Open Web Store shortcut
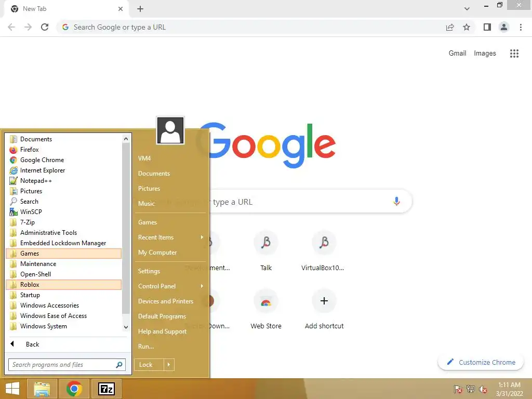The width and height of the screenshot is (532, 399). coord(266,309)
